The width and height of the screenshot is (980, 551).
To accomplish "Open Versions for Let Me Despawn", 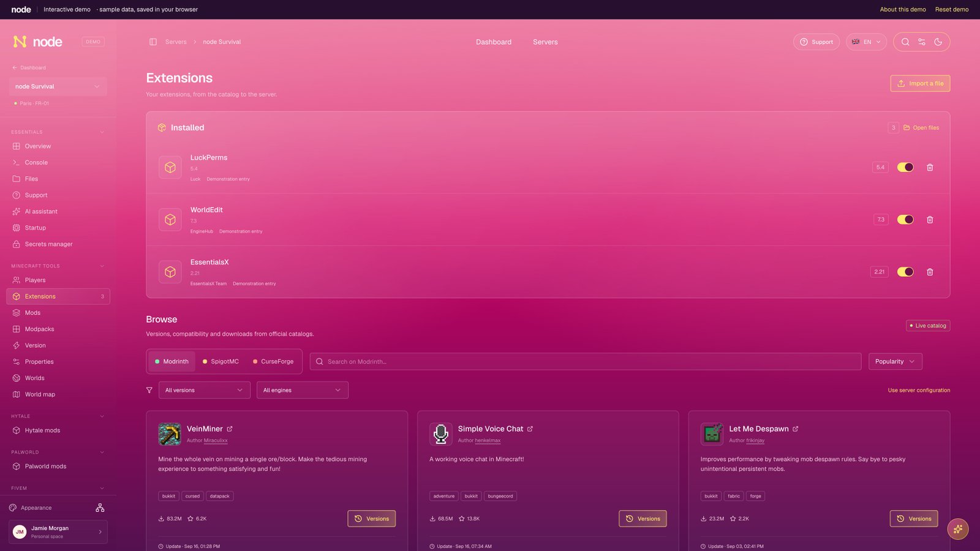I will pyautogui.click(x=914, y=519).
